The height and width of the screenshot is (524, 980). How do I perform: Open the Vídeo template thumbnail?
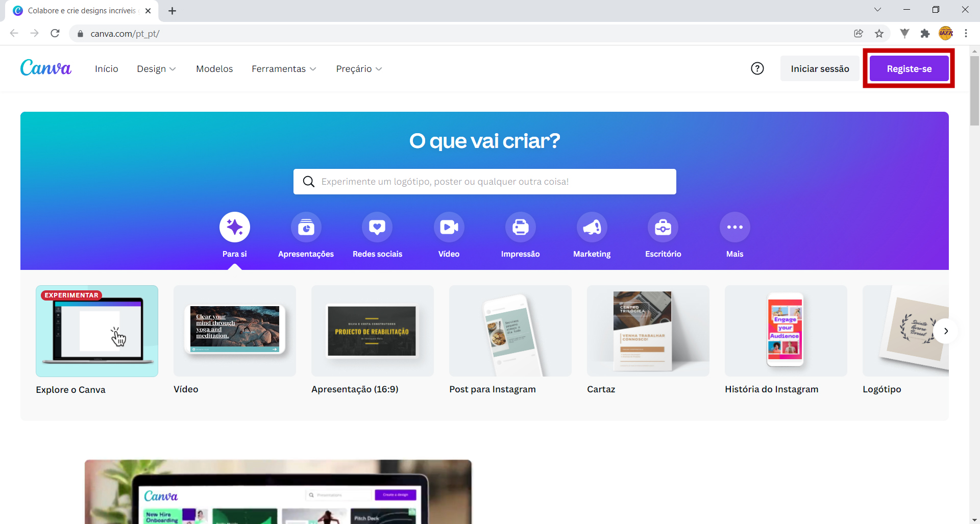click(235, 331)
